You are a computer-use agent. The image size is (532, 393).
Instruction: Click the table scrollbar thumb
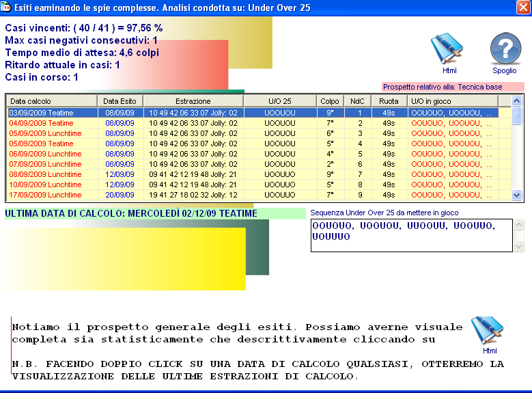pos(516,116)
